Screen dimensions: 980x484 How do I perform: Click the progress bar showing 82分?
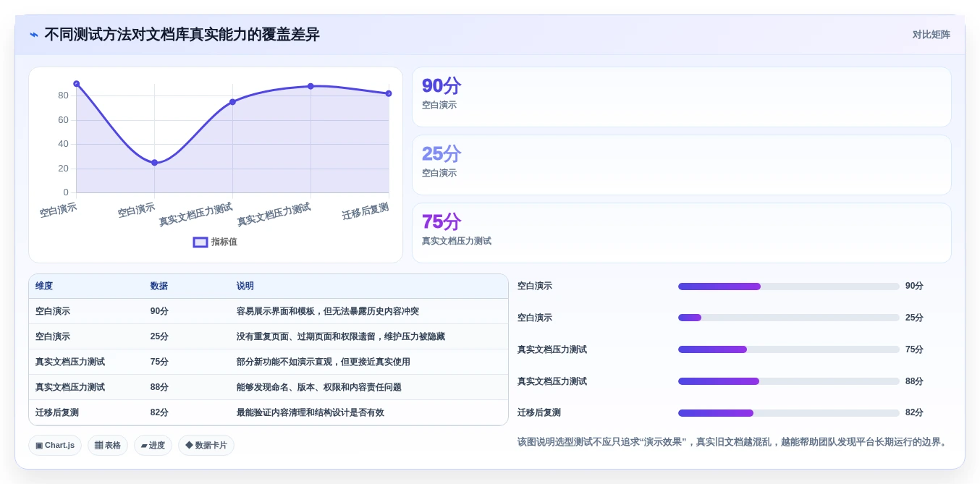[x=788, y=413]
